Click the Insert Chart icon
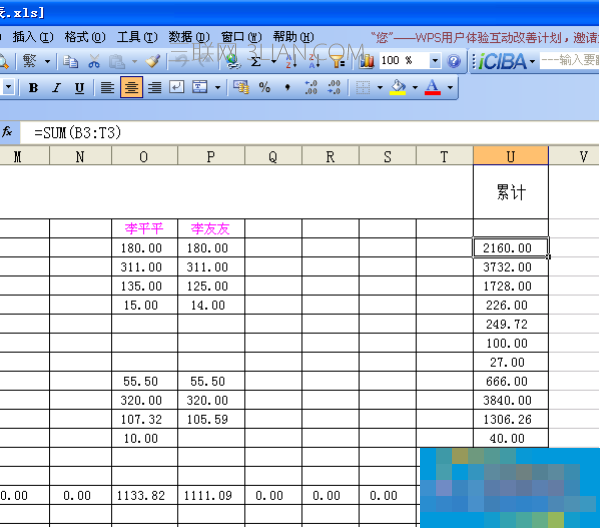This screenshot has height=528, width=600. tap(367, 61)
